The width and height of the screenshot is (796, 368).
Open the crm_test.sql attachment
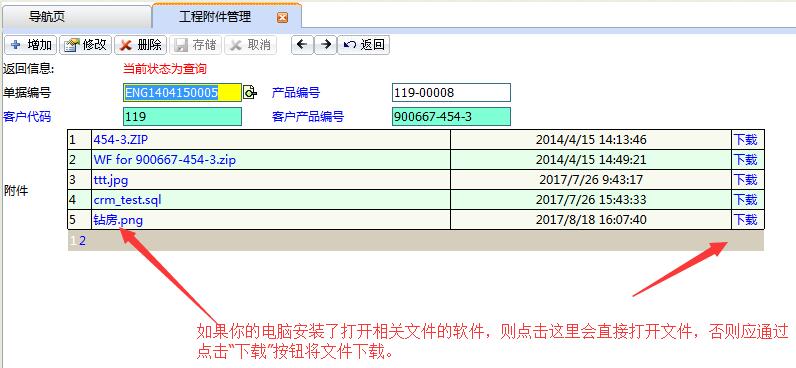[x=127, y=200]
